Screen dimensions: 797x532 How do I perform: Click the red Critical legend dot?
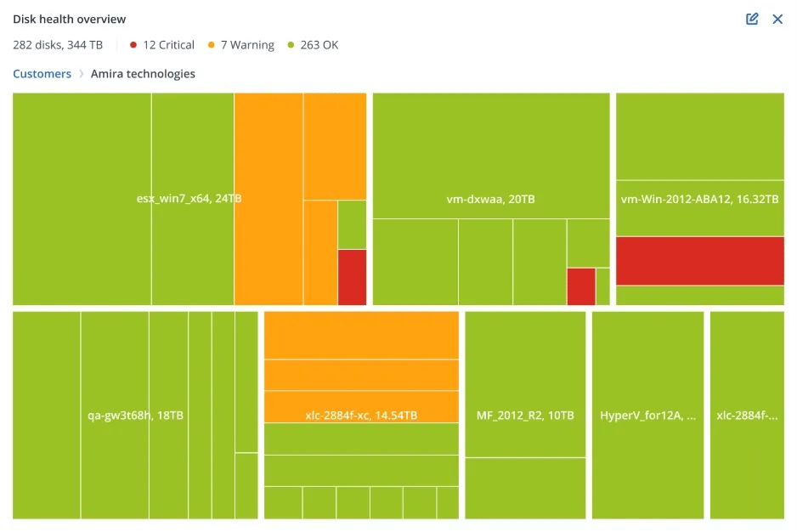[133, 45]
